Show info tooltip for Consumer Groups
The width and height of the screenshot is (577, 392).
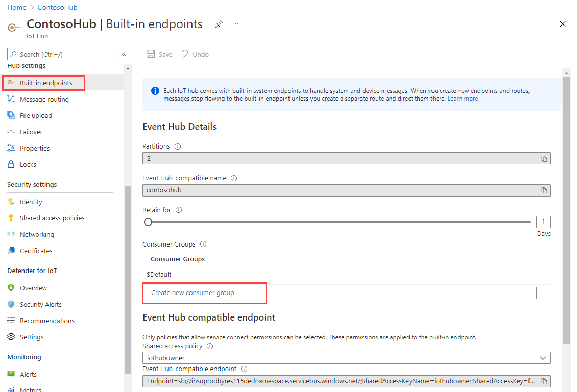tap(203, 244)
